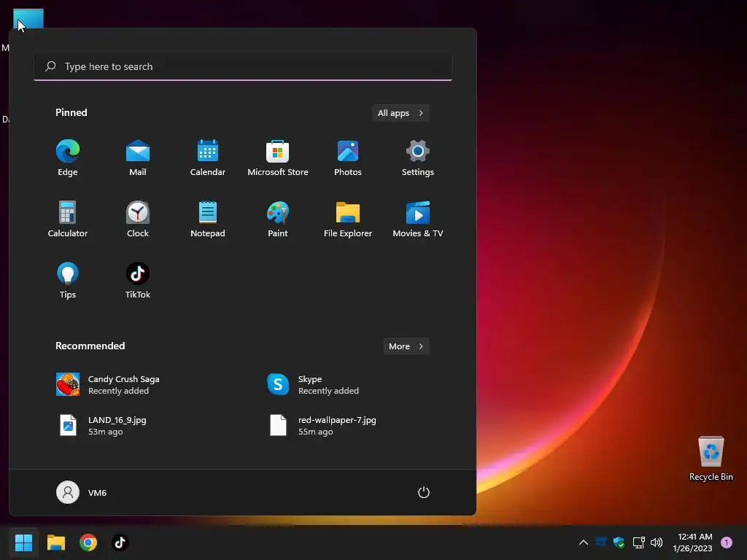The width and height of the screenshot is (747, 560).
Task: Open the Photos app
Action: pos(348,158)
